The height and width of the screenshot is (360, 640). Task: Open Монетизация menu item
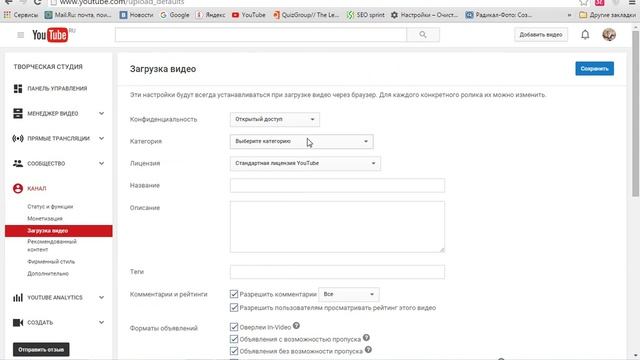[x=45, y=219]
